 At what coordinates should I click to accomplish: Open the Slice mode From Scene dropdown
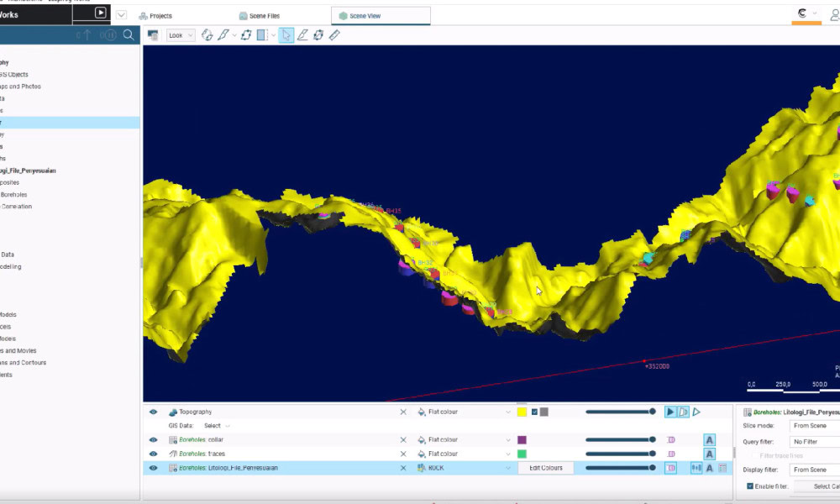813,426
